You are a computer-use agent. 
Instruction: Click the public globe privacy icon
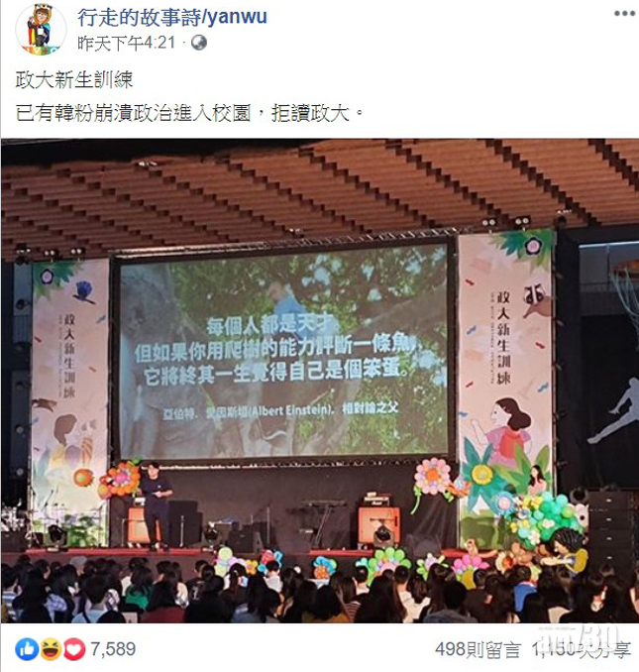pos(199,43)
